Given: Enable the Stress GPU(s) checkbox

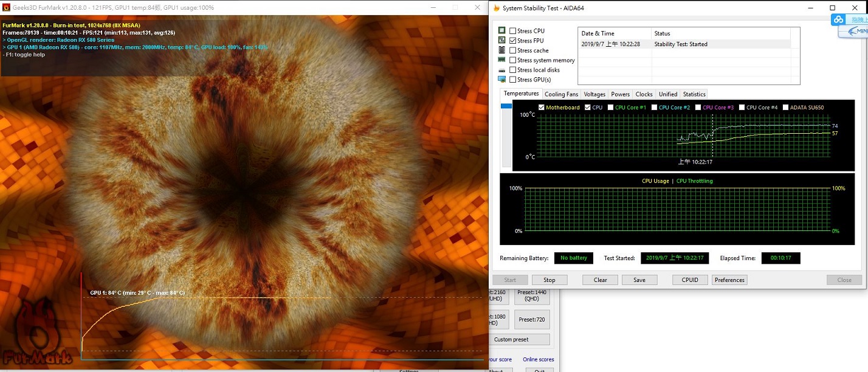Looking at the screenshot, I should 513,80.
